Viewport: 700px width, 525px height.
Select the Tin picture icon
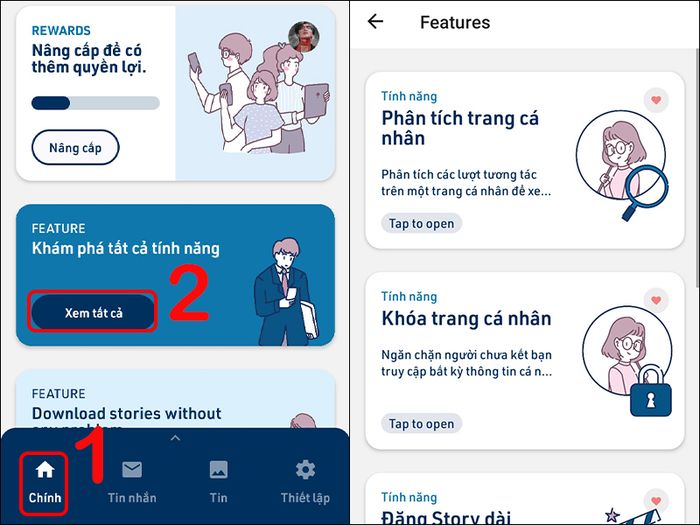click(218, 470)
